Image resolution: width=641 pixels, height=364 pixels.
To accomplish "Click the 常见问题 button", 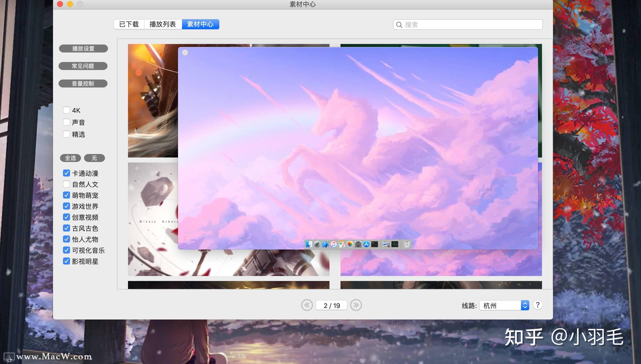I will pos(83,66).
